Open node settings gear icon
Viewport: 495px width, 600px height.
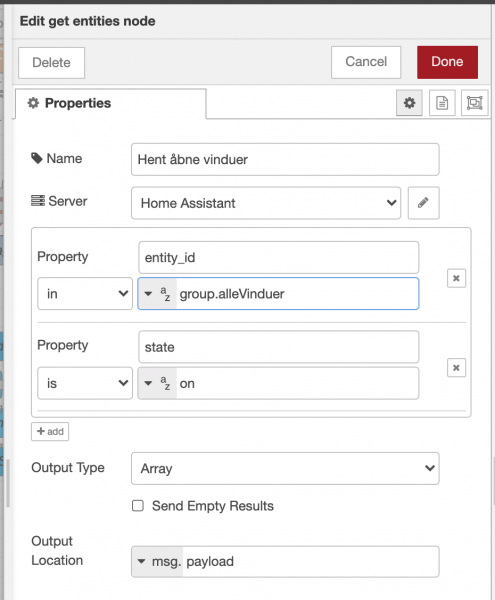pyautogui.click(x=409, y=103)
